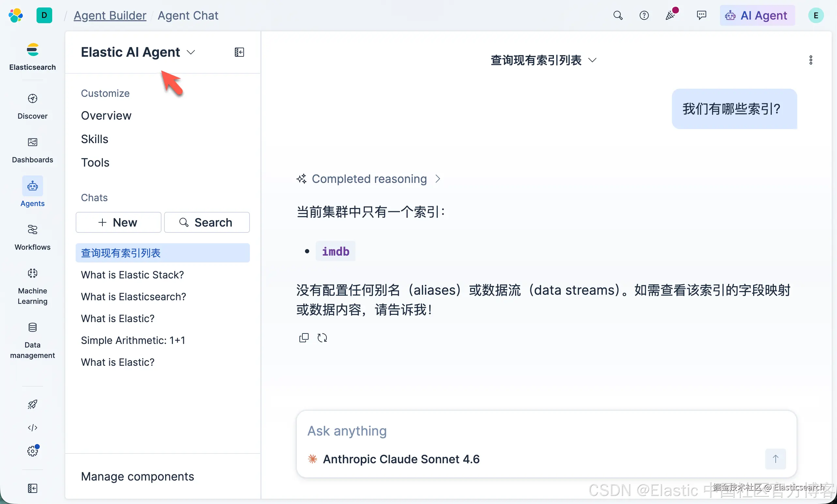Go to Discover in side nav
The height and width of the screenshot is (504, 837).
pos(33,106)
